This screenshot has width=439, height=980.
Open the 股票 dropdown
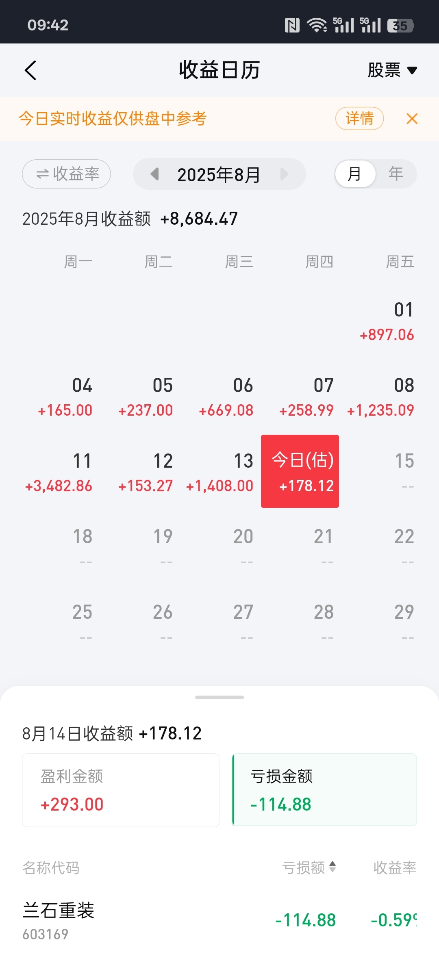(392, 70)
